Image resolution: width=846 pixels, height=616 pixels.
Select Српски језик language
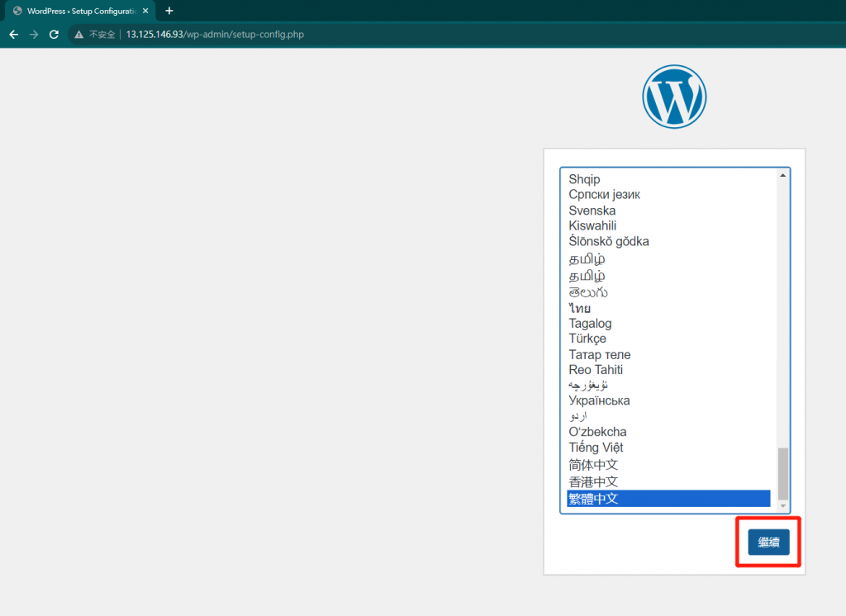[668, 195]
